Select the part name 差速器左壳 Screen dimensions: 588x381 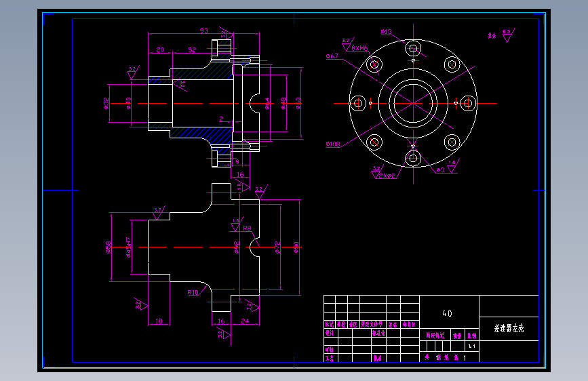(509, 329)
